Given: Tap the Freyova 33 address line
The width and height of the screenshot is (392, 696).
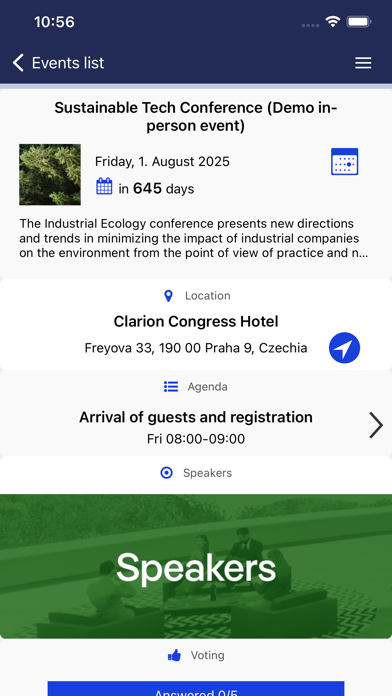Looking at the screenshot, I should 196,348.
